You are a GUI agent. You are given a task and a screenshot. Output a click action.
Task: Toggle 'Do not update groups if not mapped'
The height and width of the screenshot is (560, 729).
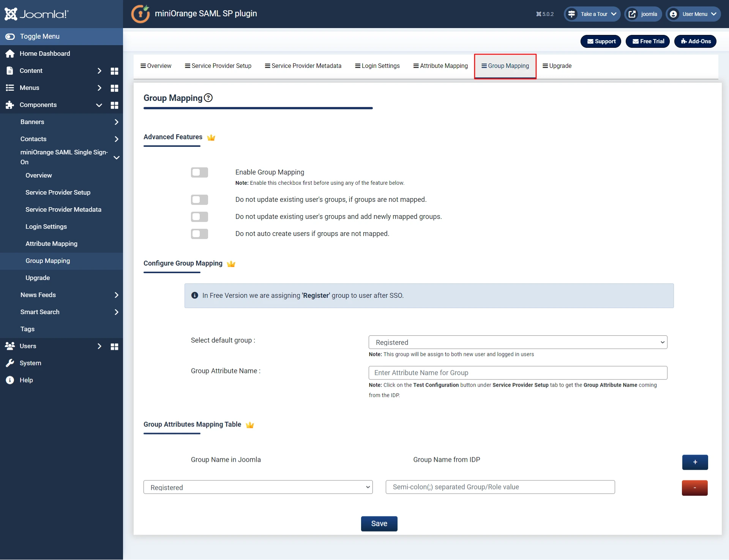pos(199,200)
